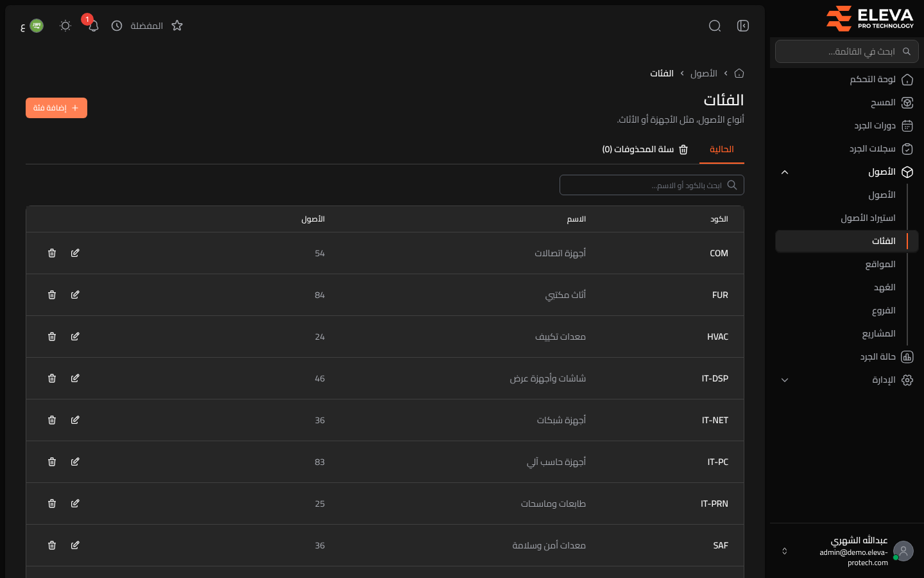Click the الأصول breadcrumb link

click(x=704, y=73)
